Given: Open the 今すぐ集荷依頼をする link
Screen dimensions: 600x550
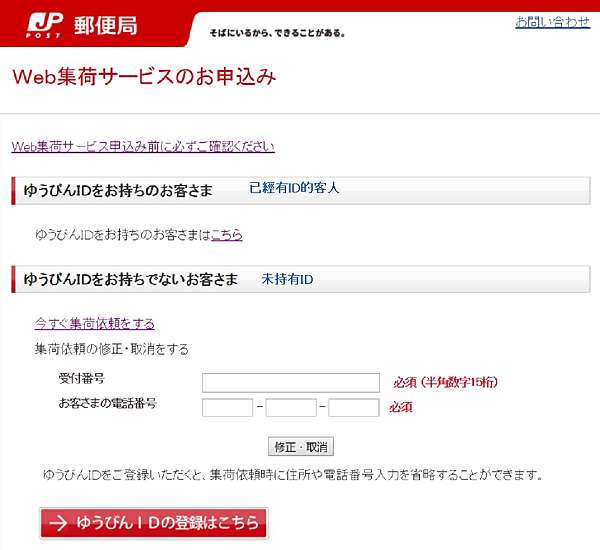Looking at the screenshot, I should (x=95, y=324).
